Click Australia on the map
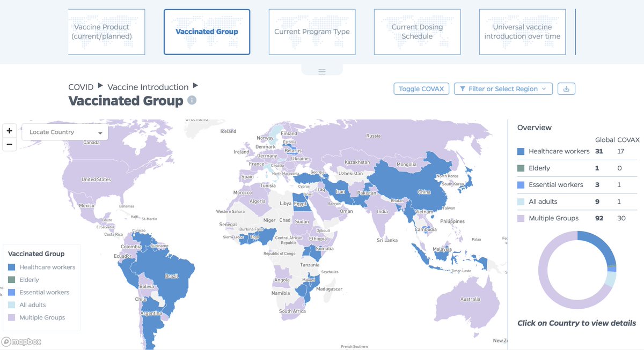Screen dimensions: 644x350 pyautogui.click(x=470, y=299)
